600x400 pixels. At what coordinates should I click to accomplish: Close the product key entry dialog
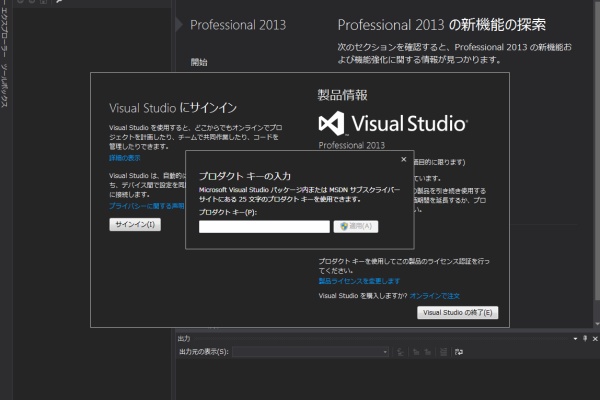coord(404,158)
